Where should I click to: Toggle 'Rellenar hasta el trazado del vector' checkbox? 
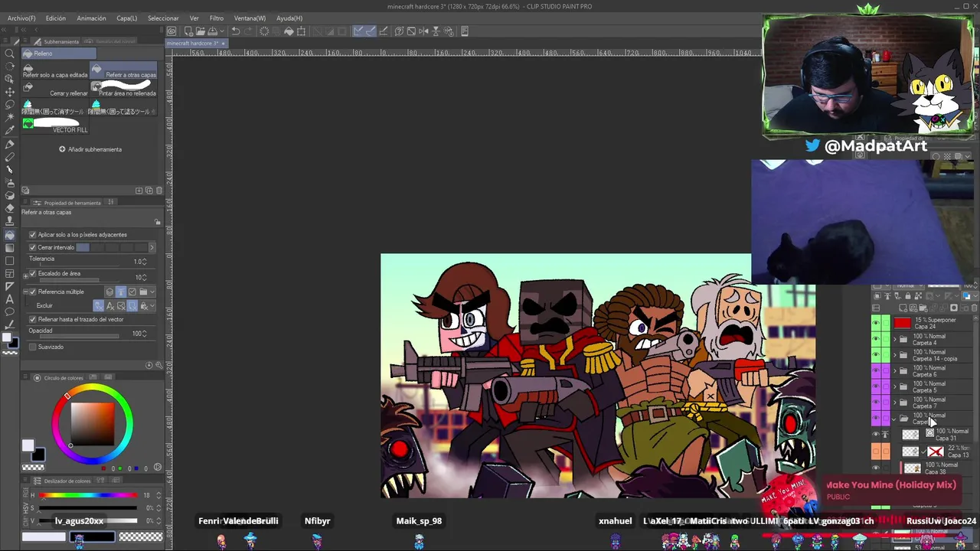[33, 319]
